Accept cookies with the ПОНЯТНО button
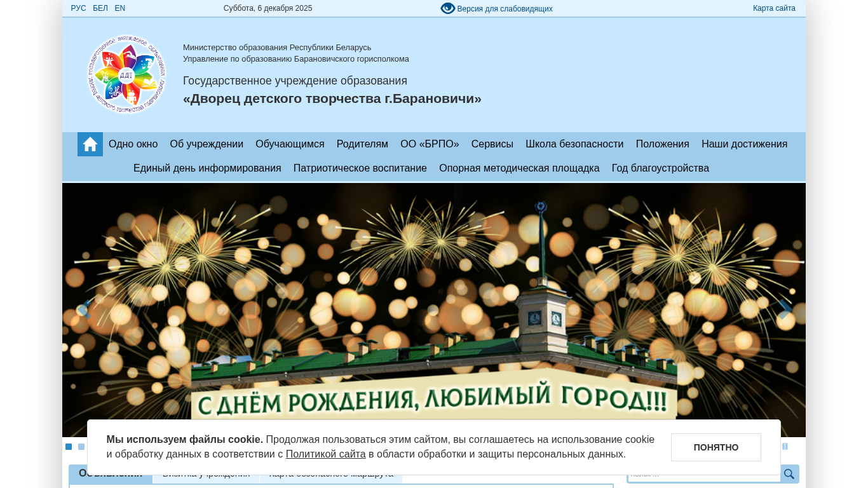 (x=716, y=447)
